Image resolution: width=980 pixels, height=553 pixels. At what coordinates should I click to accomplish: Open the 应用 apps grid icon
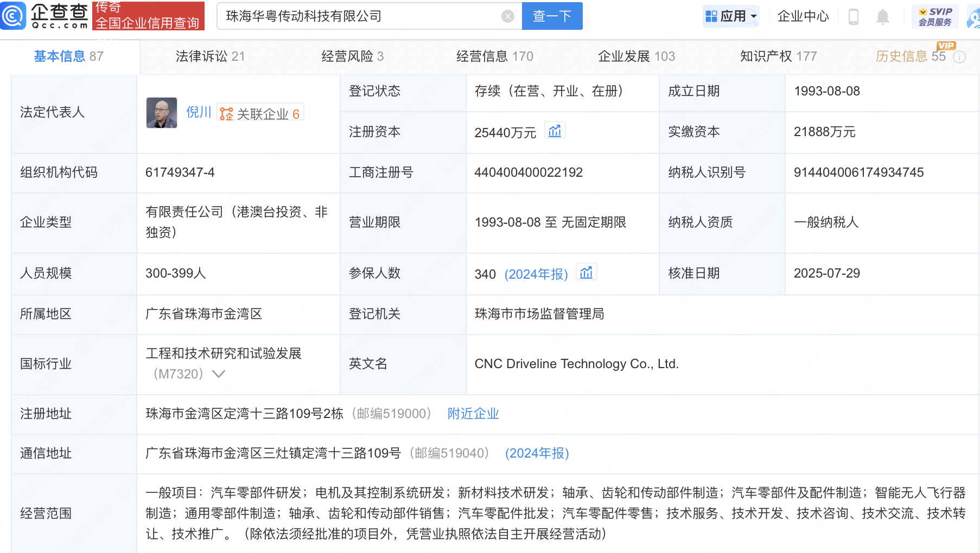click(x=711, y=16)
